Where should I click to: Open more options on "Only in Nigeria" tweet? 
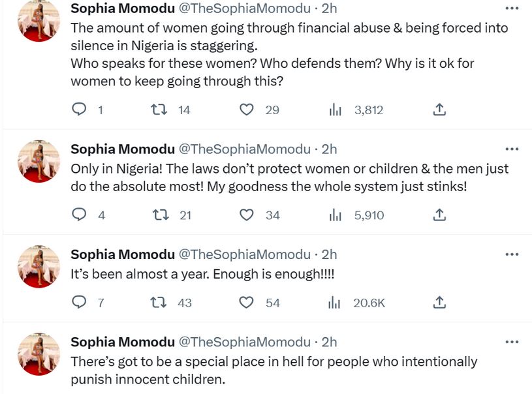point(512,149)
